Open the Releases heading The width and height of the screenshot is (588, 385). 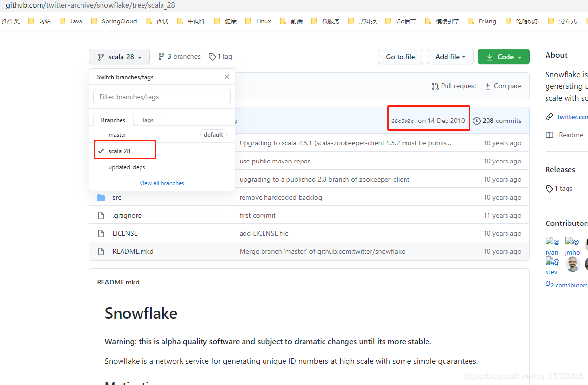click(x=560, y=169)
